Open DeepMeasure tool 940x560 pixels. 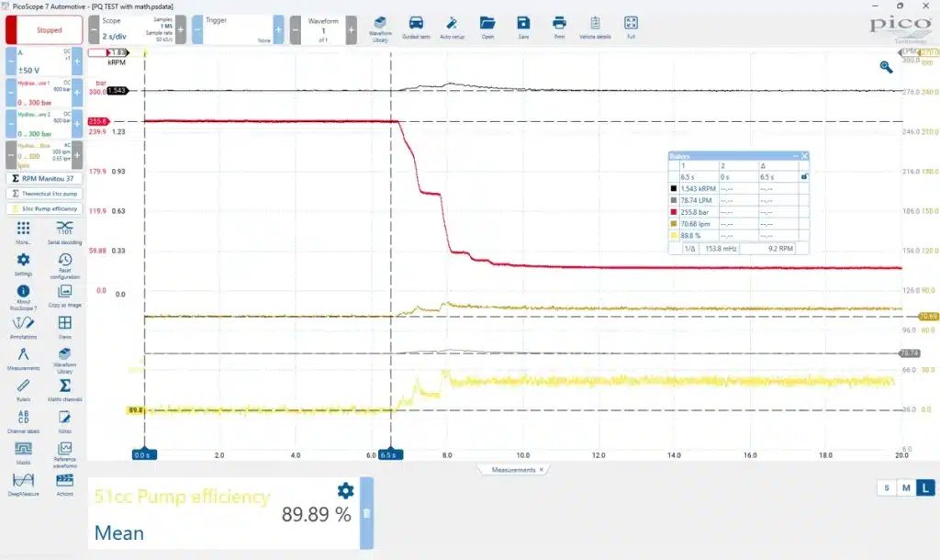coord(23,485)
